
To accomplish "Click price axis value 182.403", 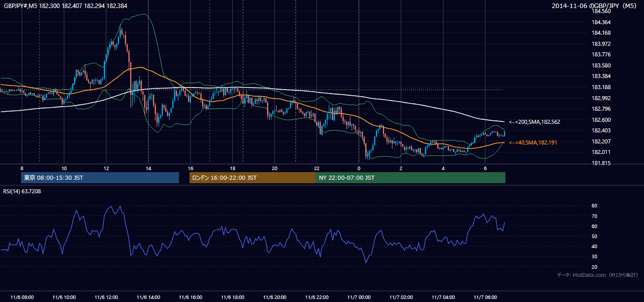I will 601,130.
